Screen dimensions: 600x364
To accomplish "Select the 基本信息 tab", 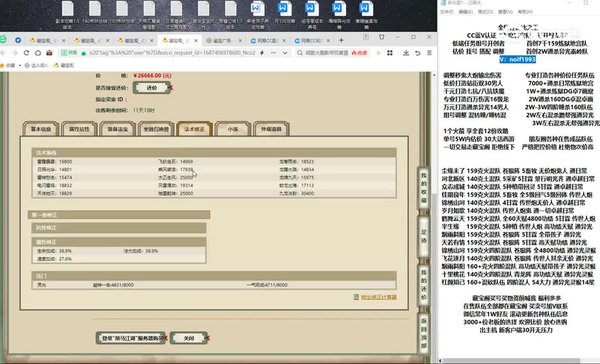I will (x=41, y=129).
